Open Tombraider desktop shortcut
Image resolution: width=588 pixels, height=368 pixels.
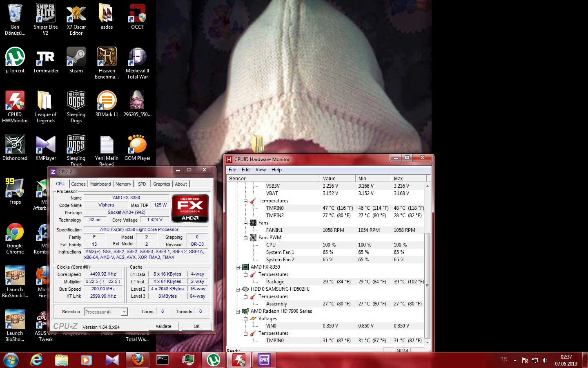pos(46,60)
